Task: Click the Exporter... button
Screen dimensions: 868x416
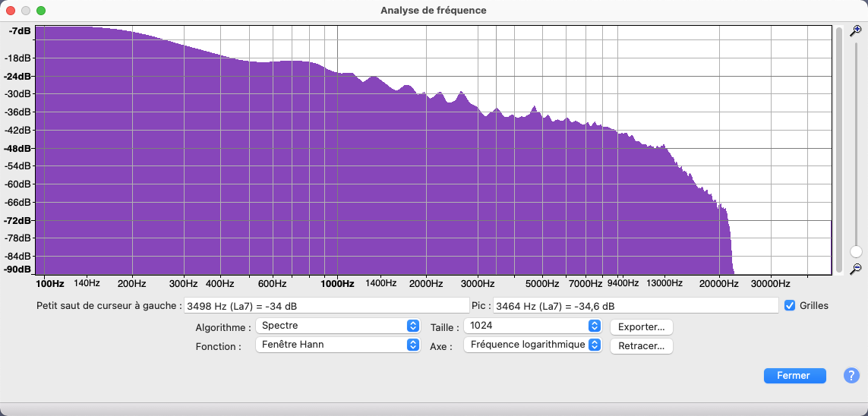Action: pyautogui.click(x=641, y=327)
